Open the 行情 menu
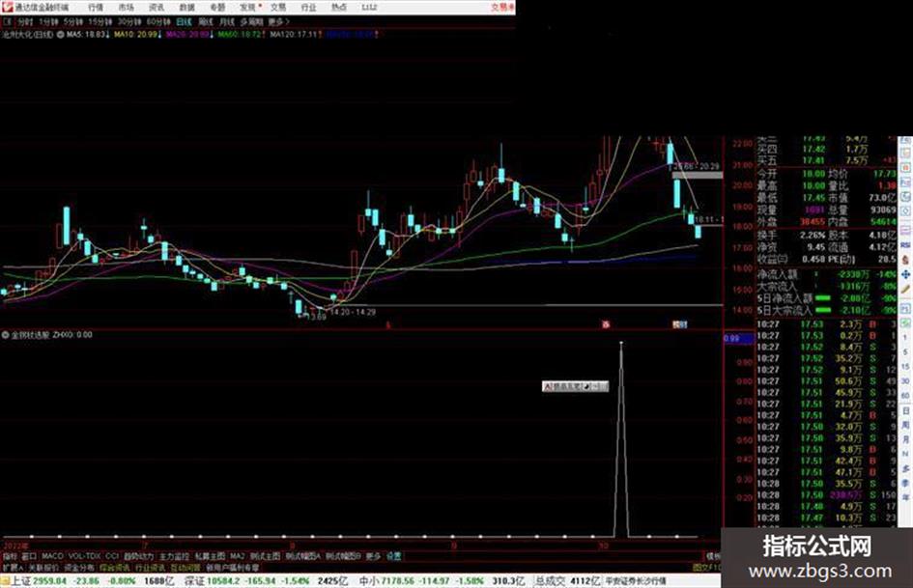The width and height of the screenshot is (913, 588). [x=96, y=7]
